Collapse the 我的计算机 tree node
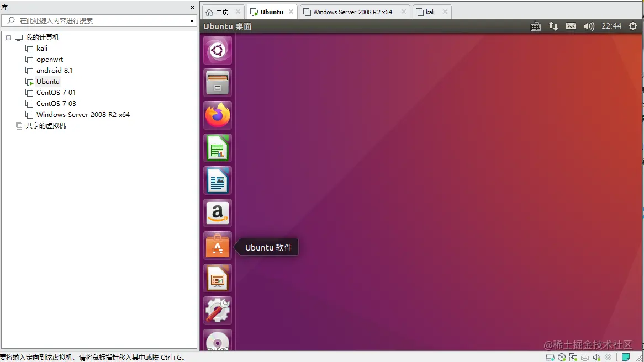The height and width of the screenshot is (362, 644). click(x=8, y=38)
